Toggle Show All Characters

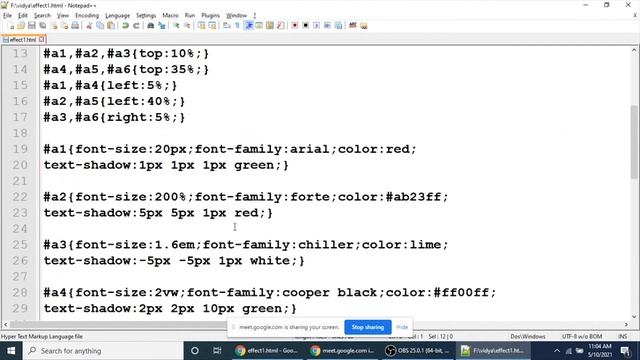tap(238, 26)
